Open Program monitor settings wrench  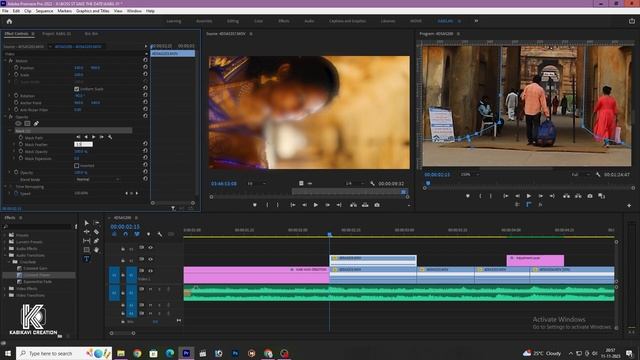pos(598,175)
